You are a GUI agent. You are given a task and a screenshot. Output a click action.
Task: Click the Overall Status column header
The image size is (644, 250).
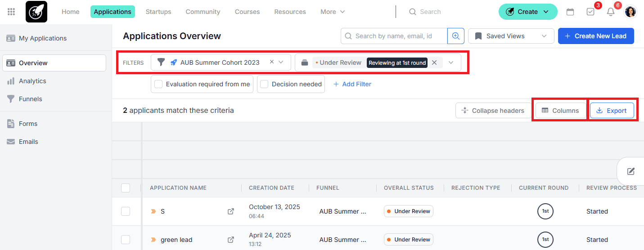click(x=409, y=188)
